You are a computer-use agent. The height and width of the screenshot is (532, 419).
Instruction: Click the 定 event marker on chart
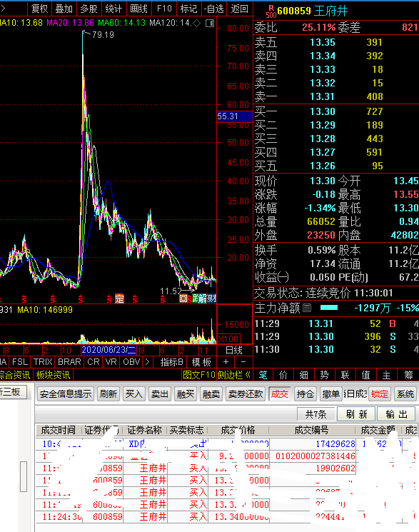[119, 299]
